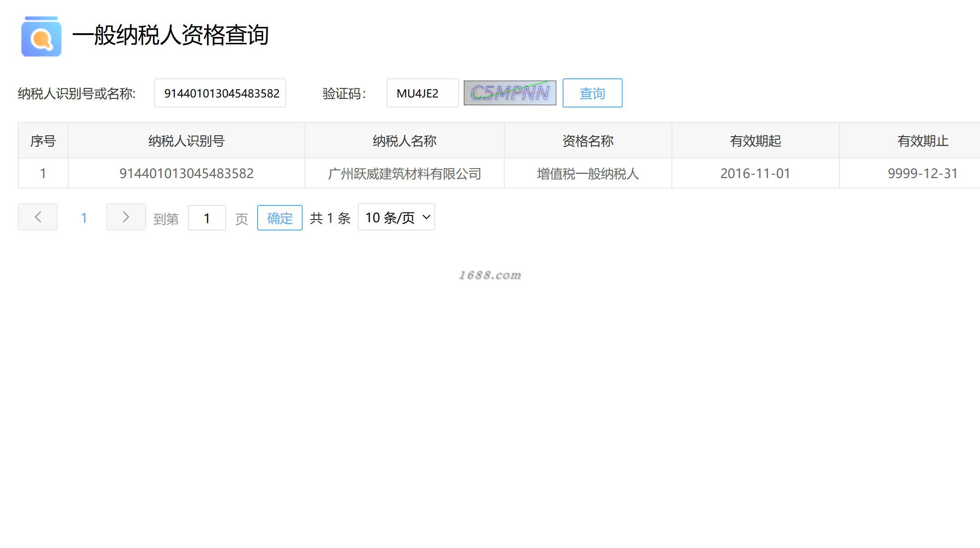The image size is (980, 548).
Task: Click the previous page arrow
Action: coord(38,217)
